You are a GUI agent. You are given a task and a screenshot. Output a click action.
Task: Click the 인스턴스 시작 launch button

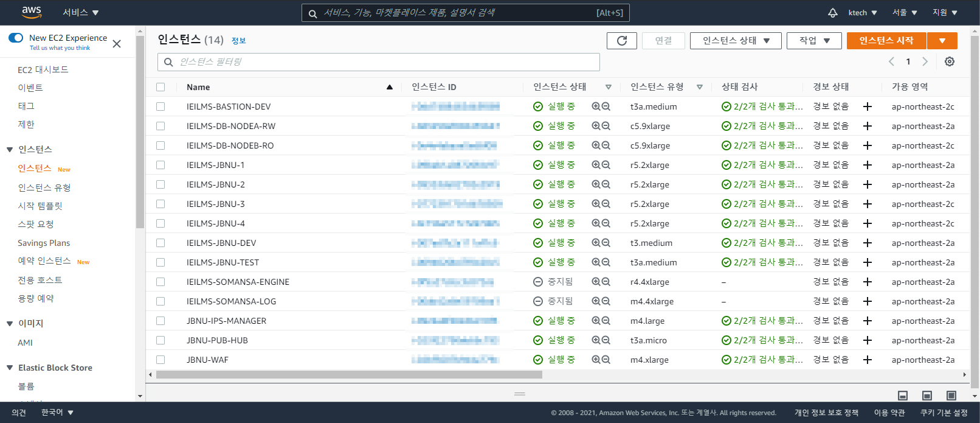click(886, 41)
